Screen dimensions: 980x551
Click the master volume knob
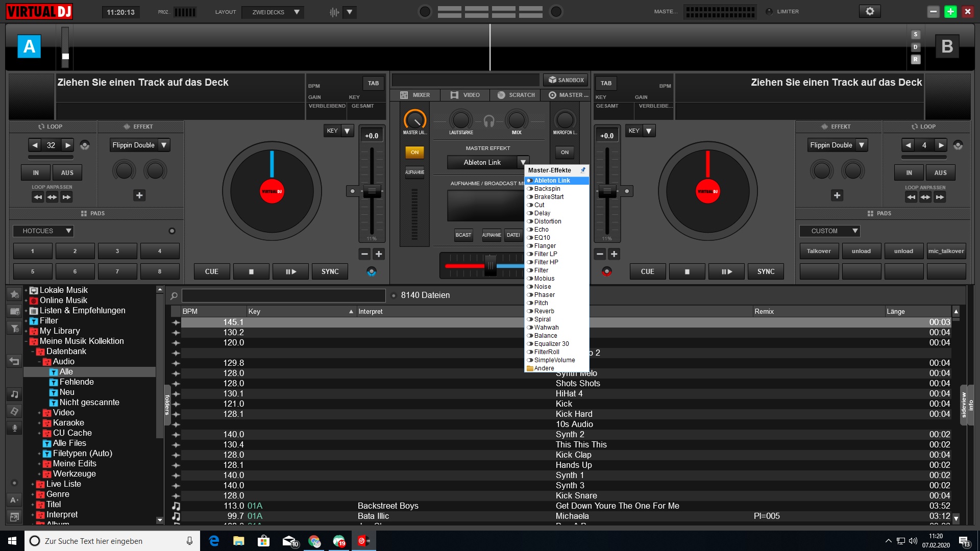pos(414,120)
